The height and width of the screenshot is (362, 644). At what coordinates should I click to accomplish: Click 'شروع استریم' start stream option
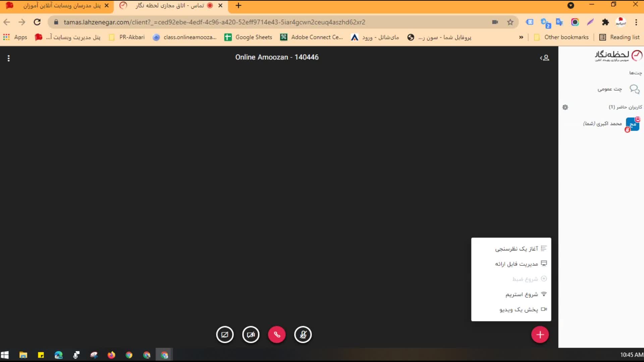522,294
